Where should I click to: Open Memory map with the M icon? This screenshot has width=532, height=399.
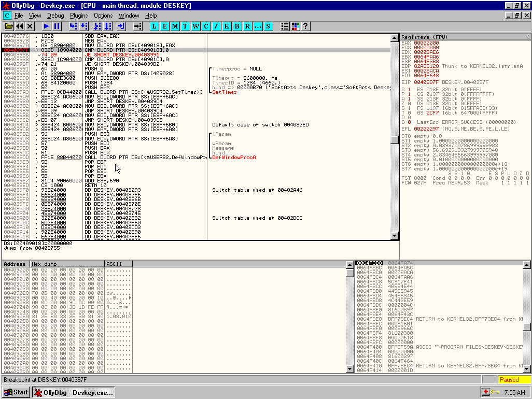(175, 26)
